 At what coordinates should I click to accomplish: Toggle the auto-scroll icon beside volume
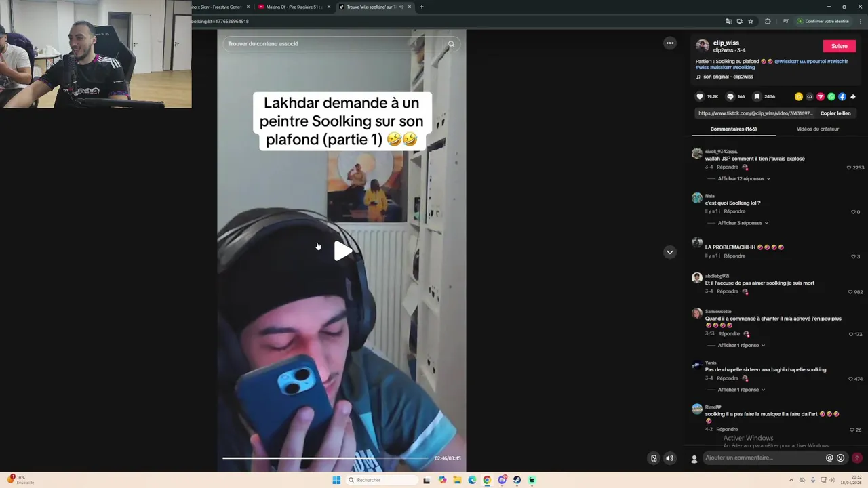[x=654, y=458]
